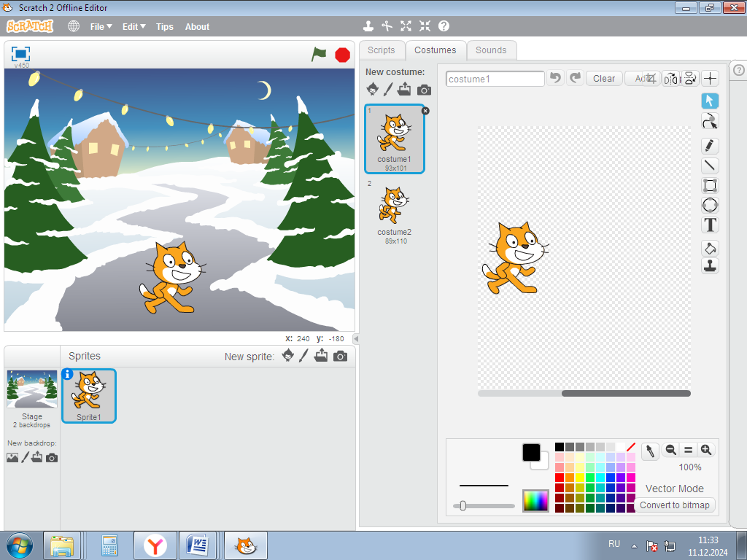The height and width of the screenshot is (560, 747).
Task: Switch stage to full screen mode
Action: 20,54
